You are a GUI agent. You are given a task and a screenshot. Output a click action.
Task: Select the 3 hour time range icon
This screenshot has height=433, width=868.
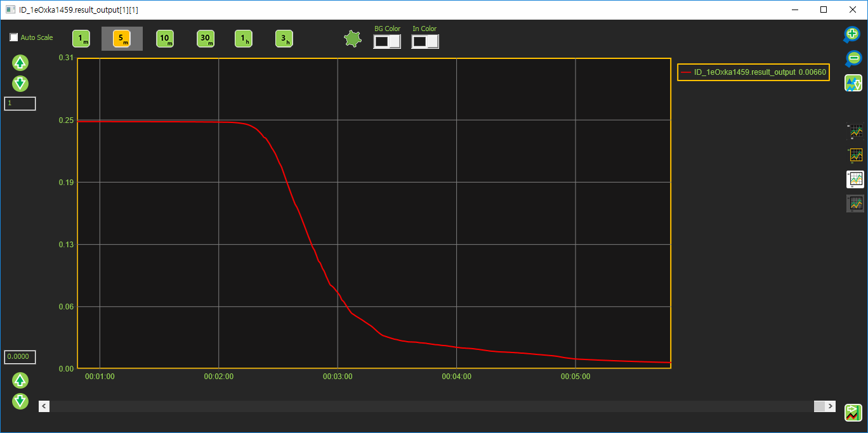pyautogui.click(x=284, y=39)
